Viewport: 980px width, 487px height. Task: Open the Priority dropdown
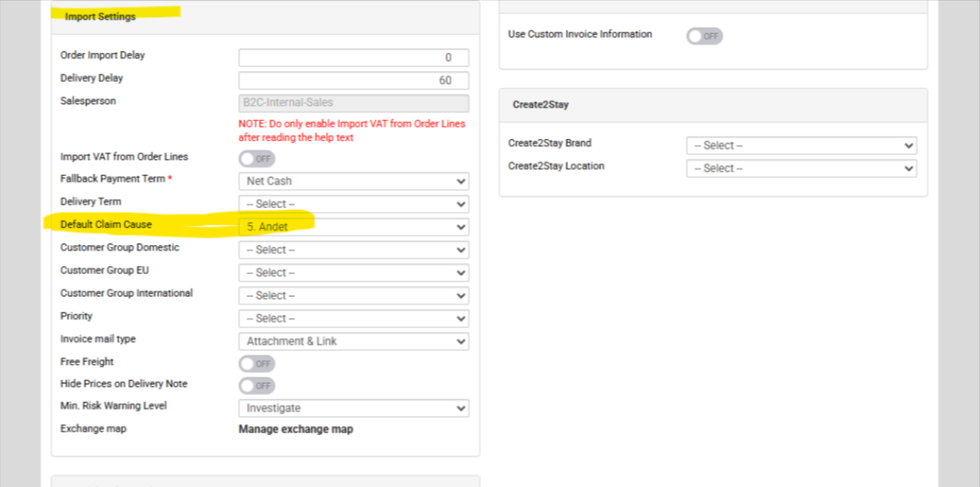point(353,318)
